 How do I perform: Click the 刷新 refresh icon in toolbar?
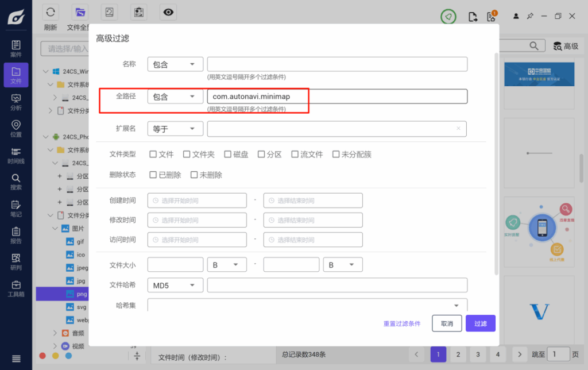pyautogui.click(x=51, y=11)
